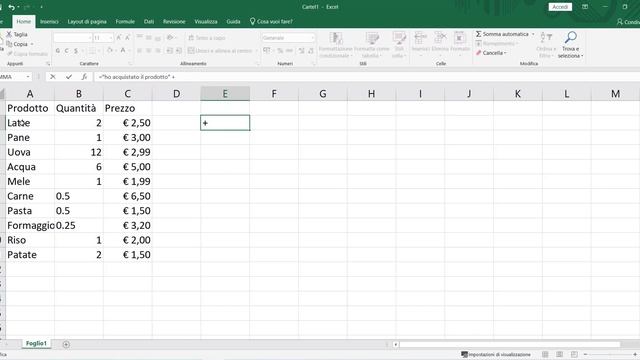Open the Revisione ribbon tab

[174, 22]
